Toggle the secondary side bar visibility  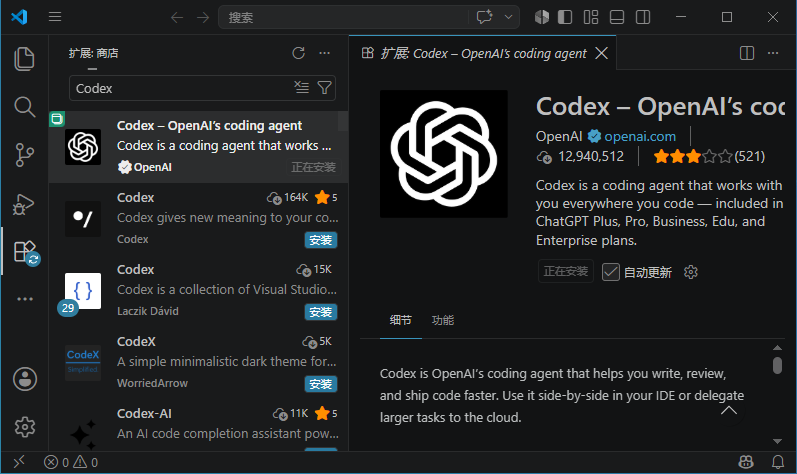pos(643,17)
